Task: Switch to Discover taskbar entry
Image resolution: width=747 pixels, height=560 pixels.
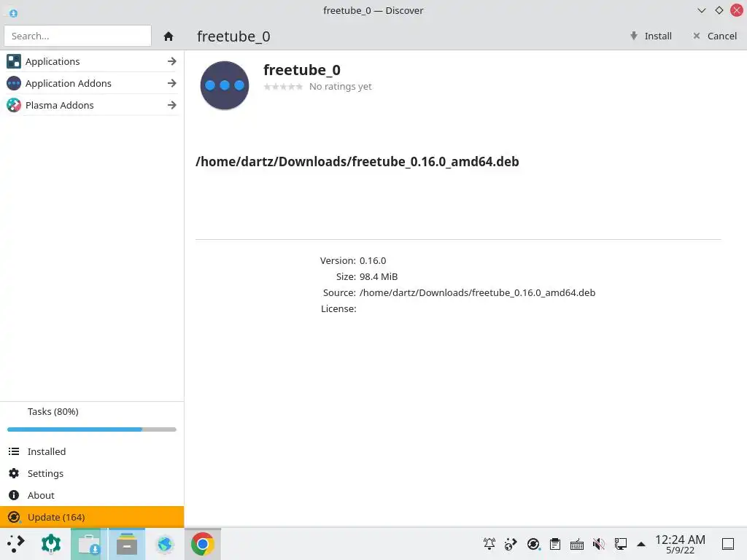Action: [89, 544]
